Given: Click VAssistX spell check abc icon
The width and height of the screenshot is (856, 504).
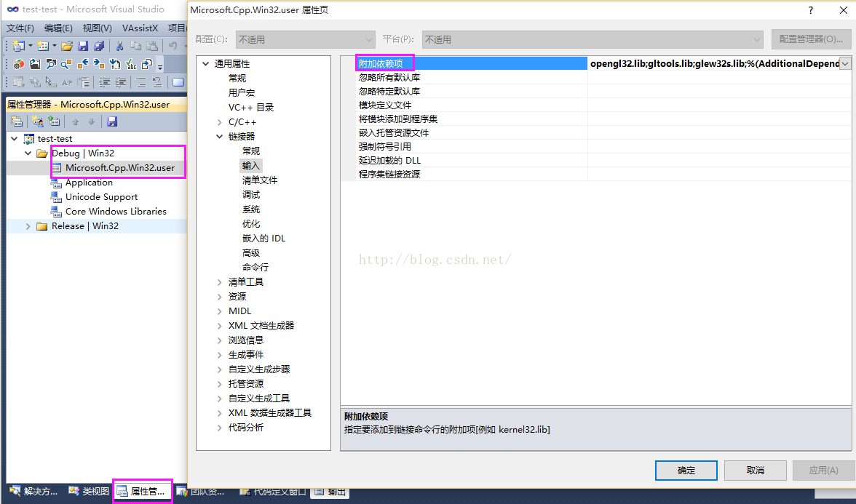Looking at the screenshot, I should (x=131, y=64).
